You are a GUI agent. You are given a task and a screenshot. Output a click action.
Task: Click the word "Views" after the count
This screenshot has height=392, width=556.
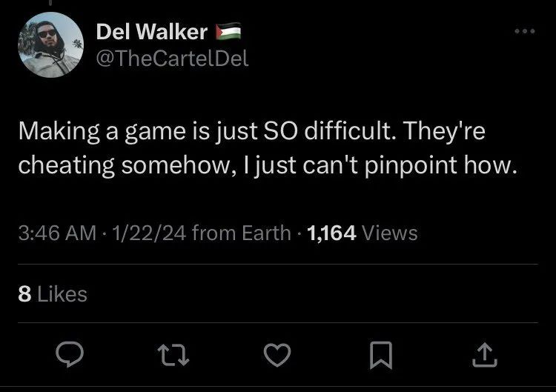tap(391, 233)
